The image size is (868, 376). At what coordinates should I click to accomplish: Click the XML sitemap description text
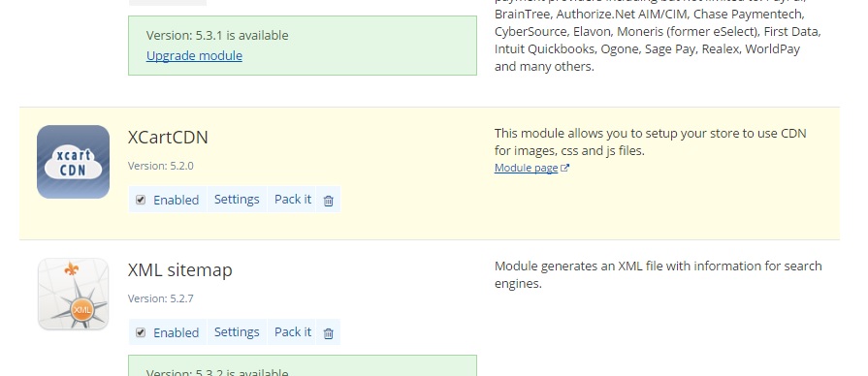(x=659, y=275)
